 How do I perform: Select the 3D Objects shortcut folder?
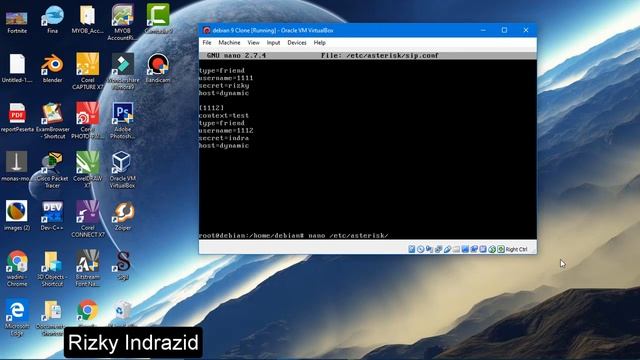point(52,268)
